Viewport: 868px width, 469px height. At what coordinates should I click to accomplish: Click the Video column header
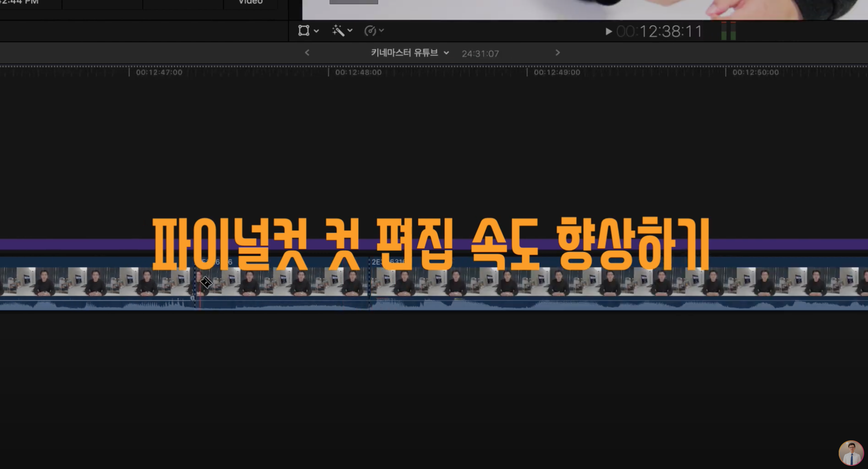coord(250,3)
